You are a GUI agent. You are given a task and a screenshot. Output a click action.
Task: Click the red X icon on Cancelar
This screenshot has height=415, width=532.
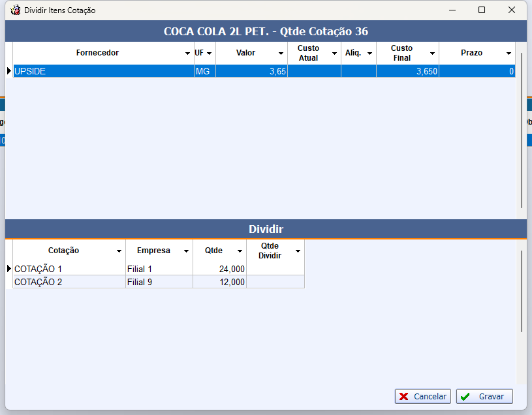point(404,397)
